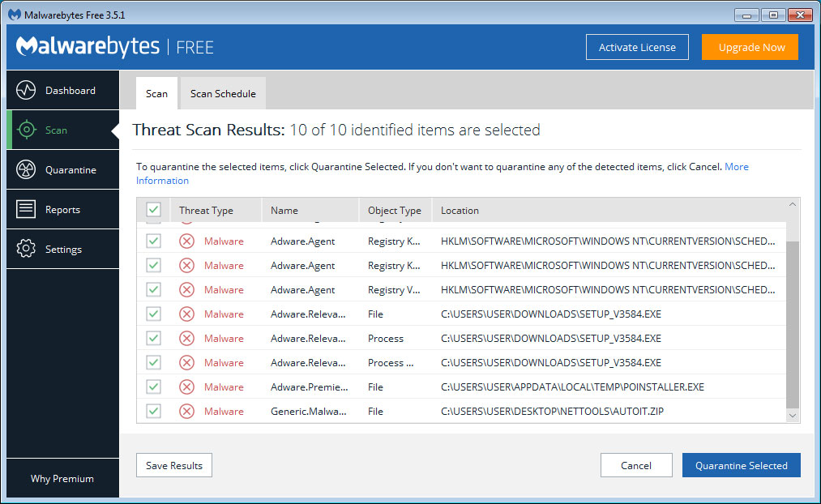Click Activate License

tap(637, 47)
